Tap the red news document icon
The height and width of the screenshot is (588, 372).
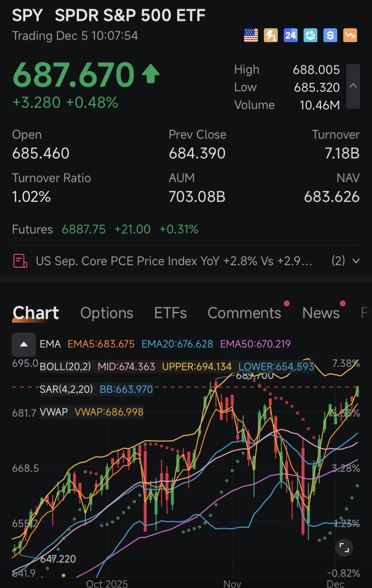20,261
